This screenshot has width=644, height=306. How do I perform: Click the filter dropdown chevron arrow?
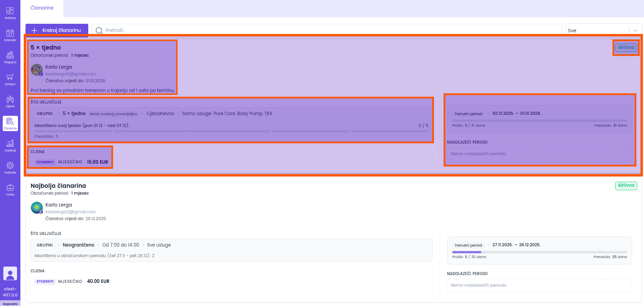635,31
